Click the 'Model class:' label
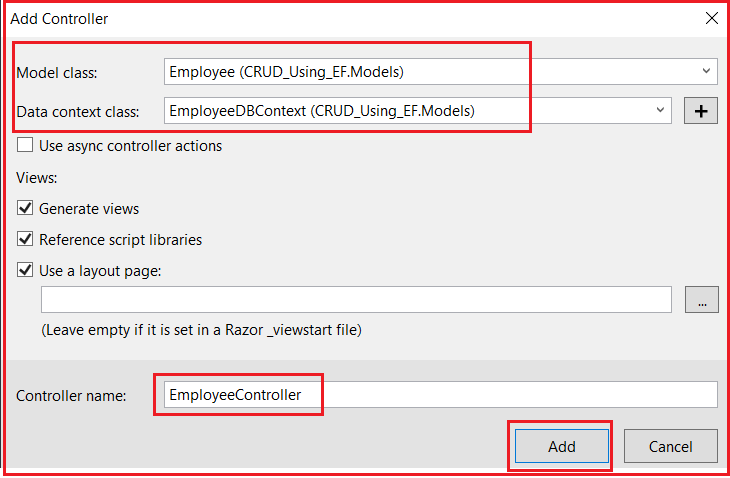Viewport: 730px width, 478px height. pos(57,73)
